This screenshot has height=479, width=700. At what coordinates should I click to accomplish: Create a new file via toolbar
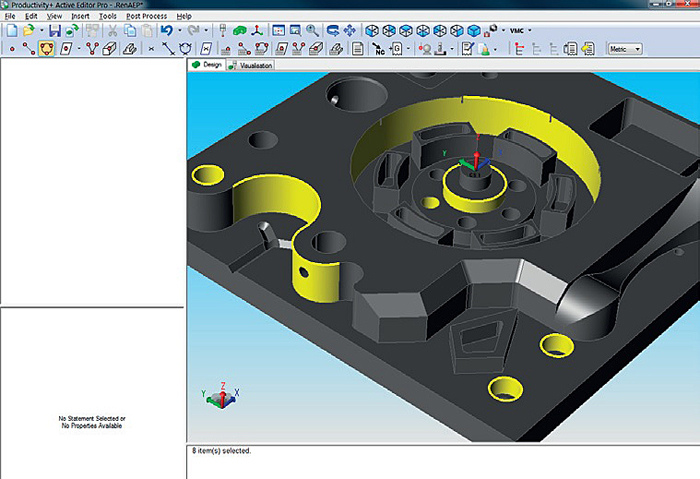pyautogui.click(x=12, y=30)
